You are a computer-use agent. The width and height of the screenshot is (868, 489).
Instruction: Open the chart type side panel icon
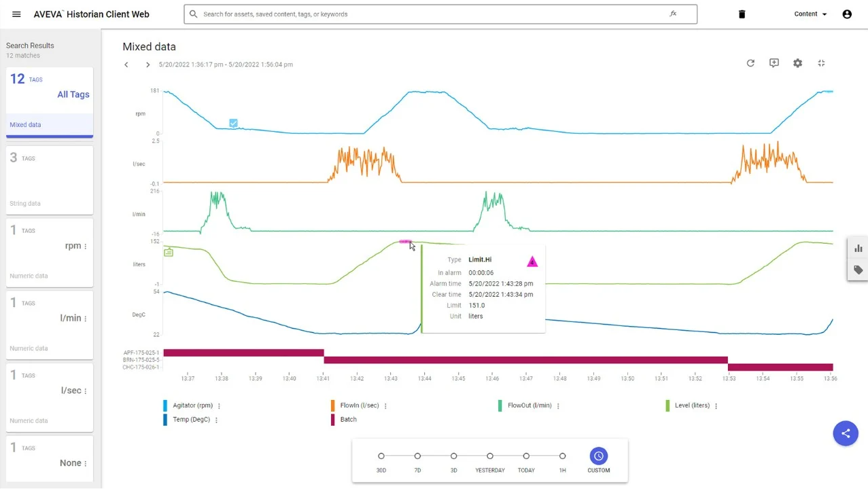click(x=858, y=249)
